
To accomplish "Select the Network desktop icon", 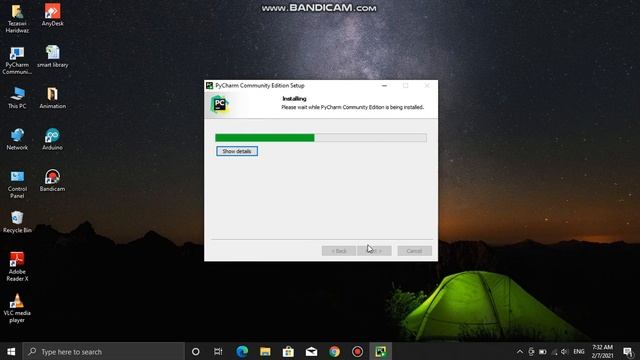I will point(17,139).
